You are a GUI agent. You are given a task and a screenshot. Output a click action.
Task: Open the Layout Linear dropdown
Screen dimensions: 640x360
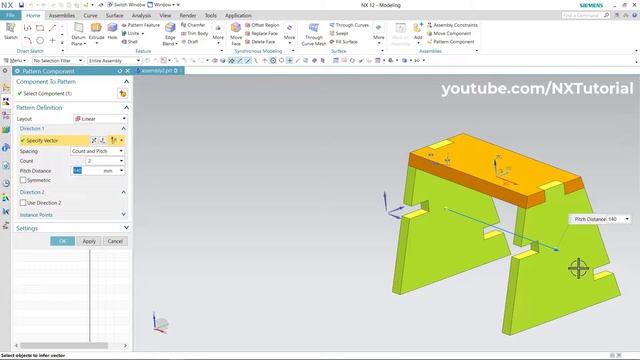click(x=100, y=119)
